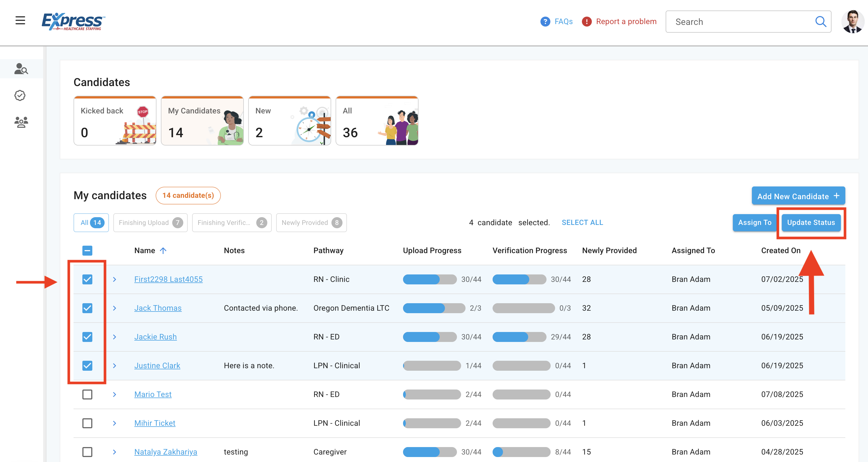Click the FAQs question mark icon
This screenshot has width=868, height=462.
pyautogui.click(x=545, y=22)
